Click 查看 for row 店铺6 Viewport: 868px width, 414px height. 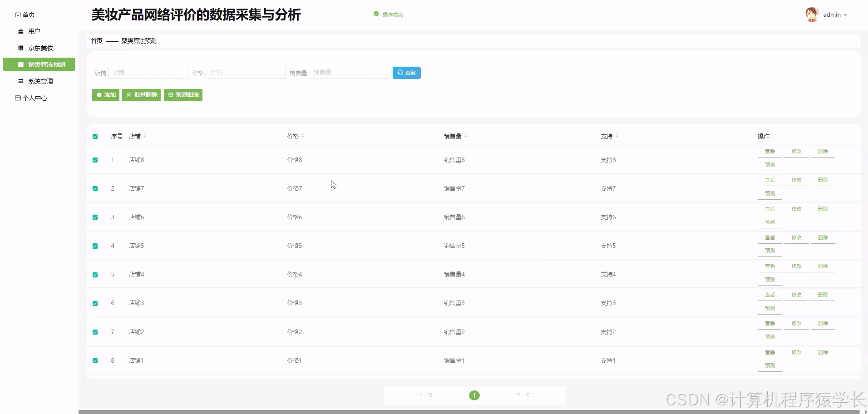coord(770,209)
